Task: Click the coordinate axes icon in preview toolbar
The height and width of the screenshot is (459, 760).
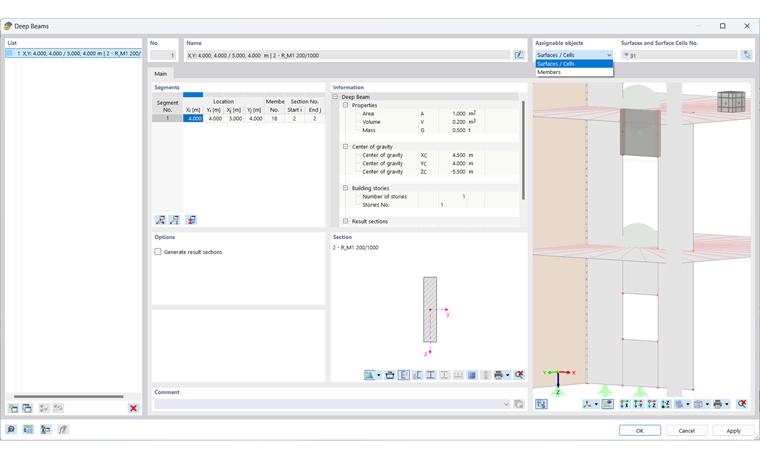Action: pyautogui.click(x=587, y=404)
